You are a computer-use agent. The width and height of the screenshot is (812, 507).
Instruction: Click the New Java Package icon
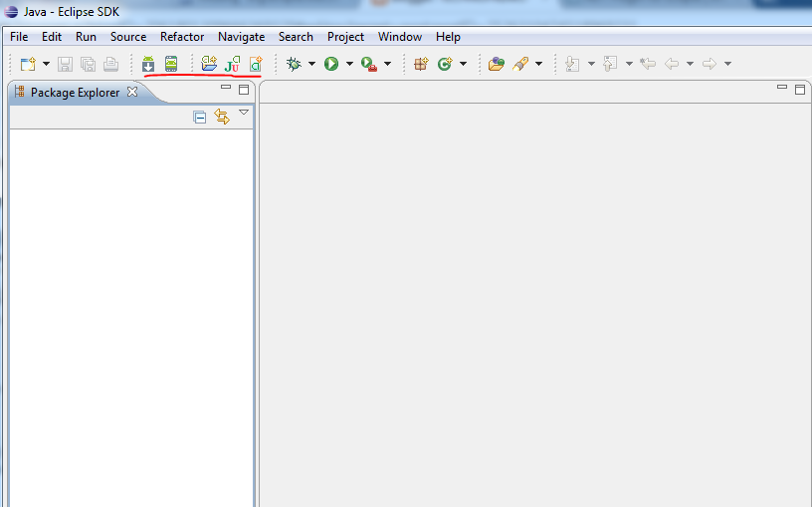coord(421,64)
